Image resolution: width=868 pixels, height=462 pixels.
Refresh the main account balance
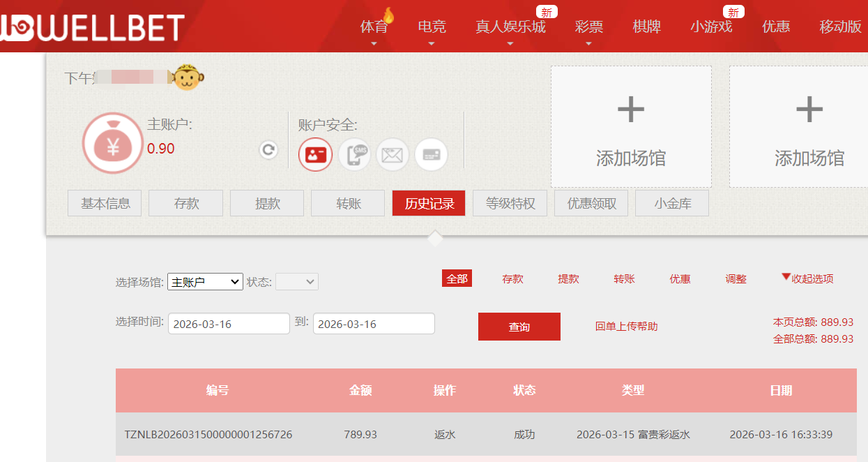tap(268, 149)
